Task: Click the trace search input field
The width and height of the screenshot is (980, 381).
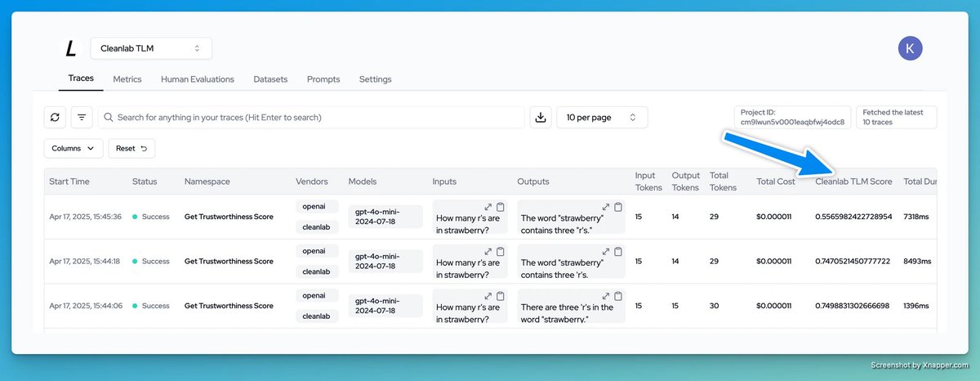Action: click(x=311, y=117)
